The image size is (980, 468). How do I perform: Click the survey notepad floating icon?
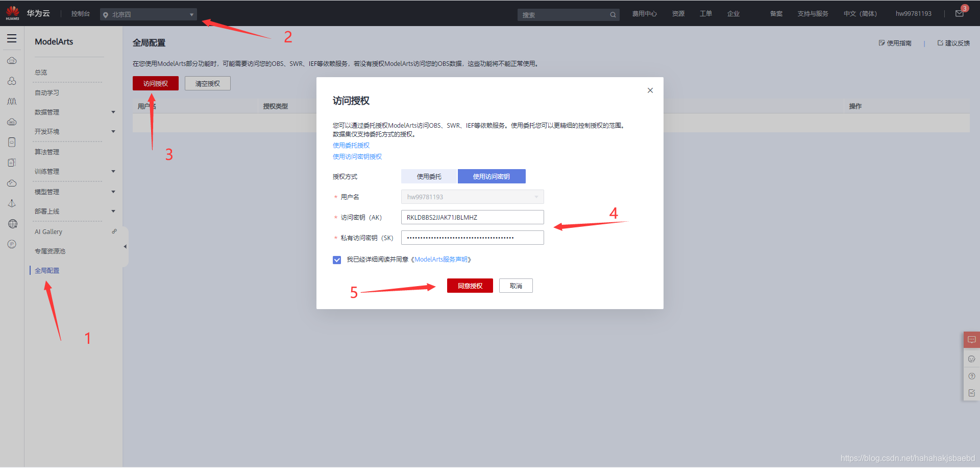(x=972, y=393)
